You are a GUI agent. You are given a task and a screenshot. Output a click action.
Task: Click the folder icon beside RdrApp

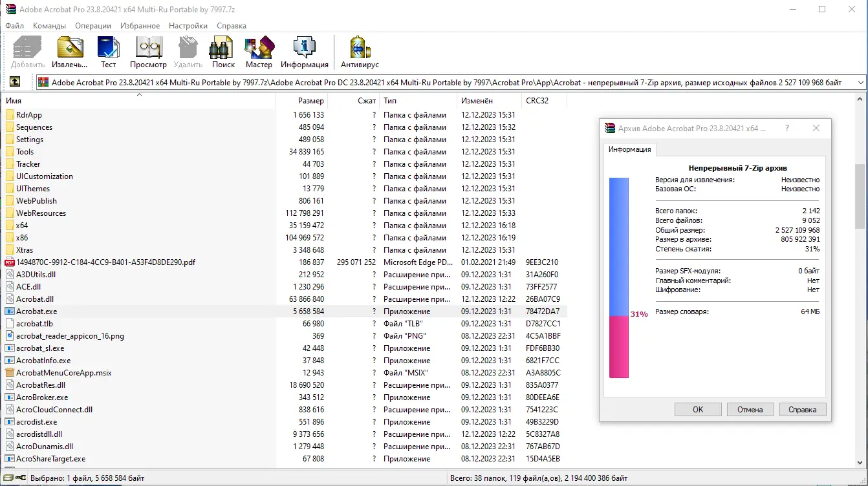(x=10, y=115)
